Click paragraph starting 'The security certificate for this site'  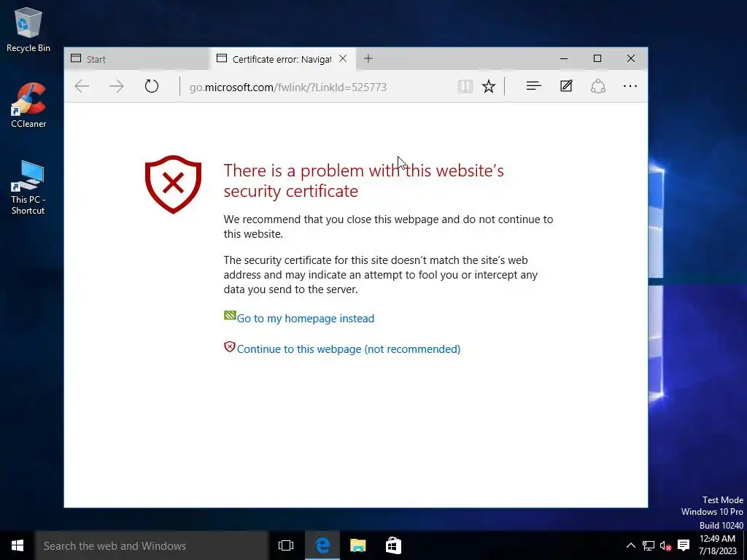click(381, 275)
